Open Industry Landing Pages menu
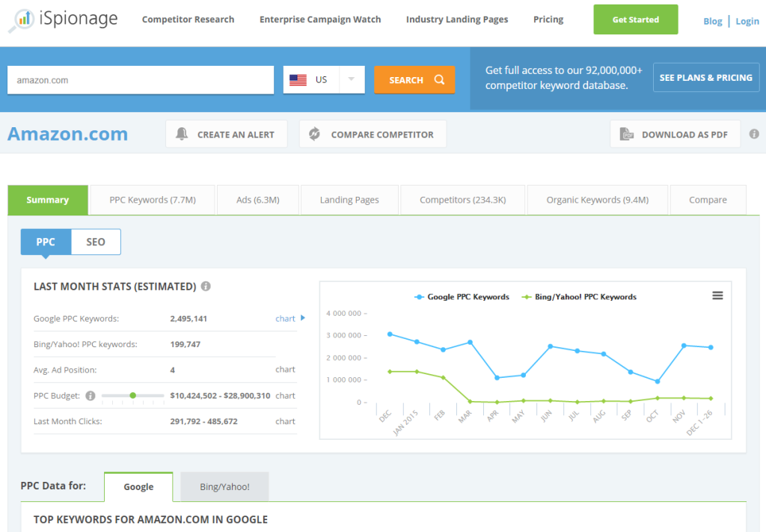This screenshot has width=766, height=532. tap(457, 19)
